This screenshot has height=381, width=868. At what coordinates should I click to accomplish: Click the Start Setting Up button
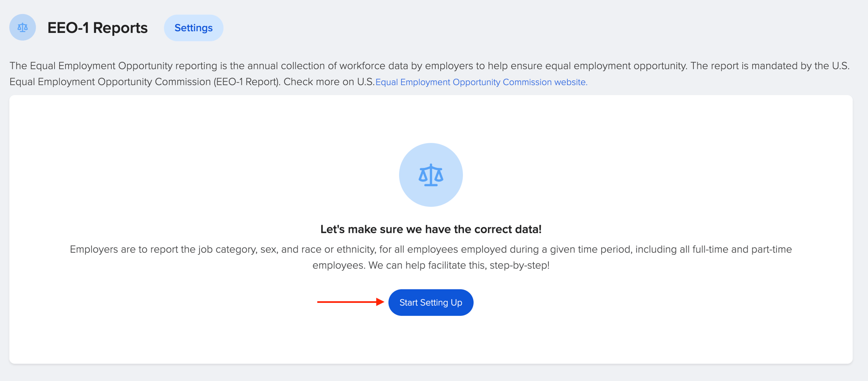[x=431, y=302]
